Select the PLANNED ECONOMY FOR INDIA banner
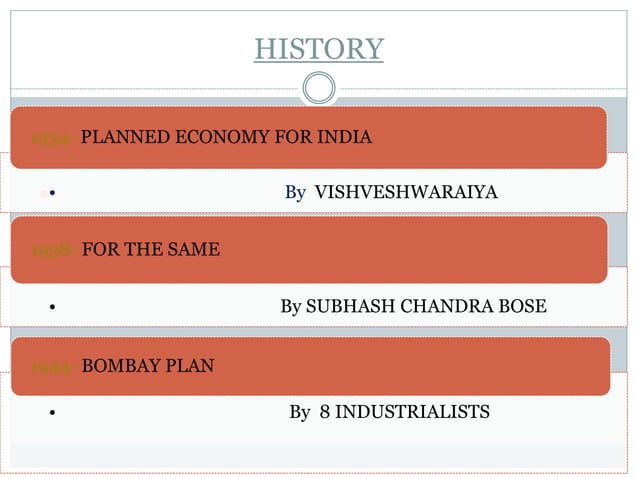638x478 pixels. click(x=309, y=138)
